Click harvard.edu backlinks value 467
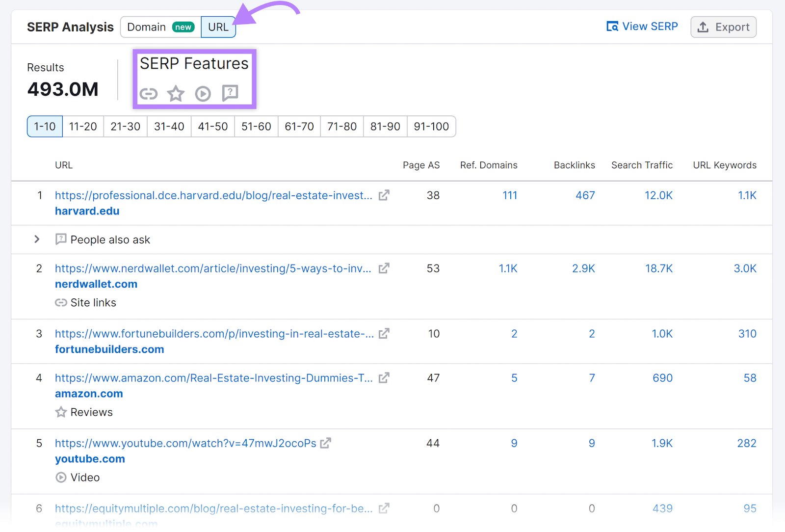 pos(585,195)
